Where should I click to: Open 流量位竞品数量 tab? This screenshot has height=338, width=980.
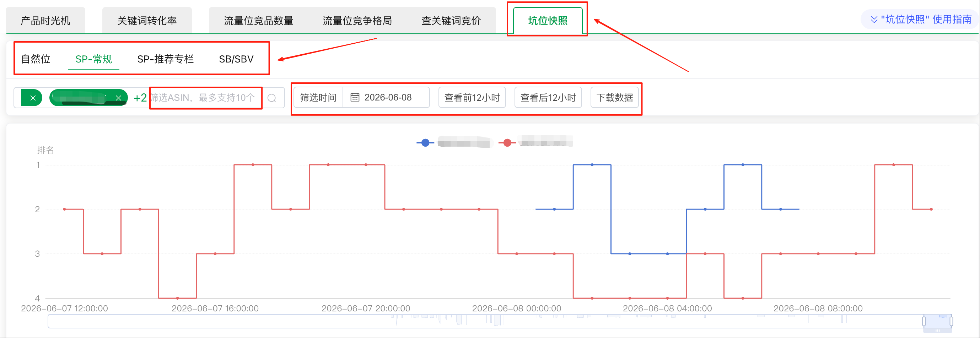pyautogui.click(x=258, y=21)
